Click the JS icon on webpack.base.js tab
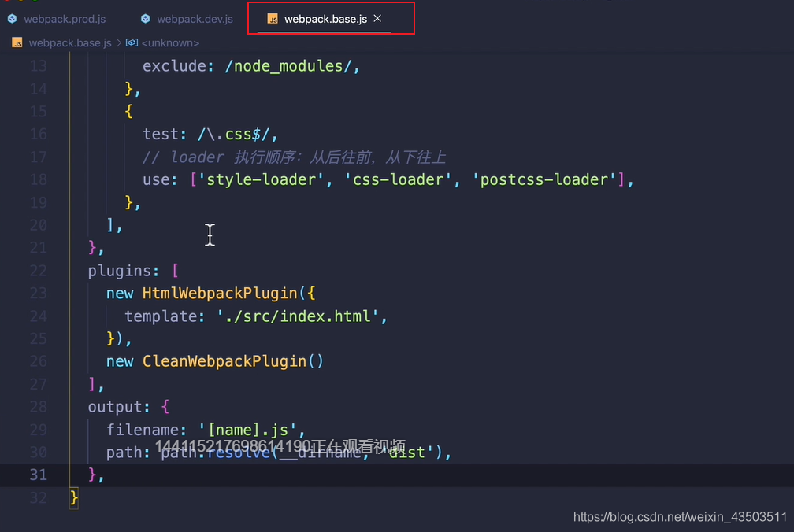This screenshot has height=532, width=794. [273, 19]
